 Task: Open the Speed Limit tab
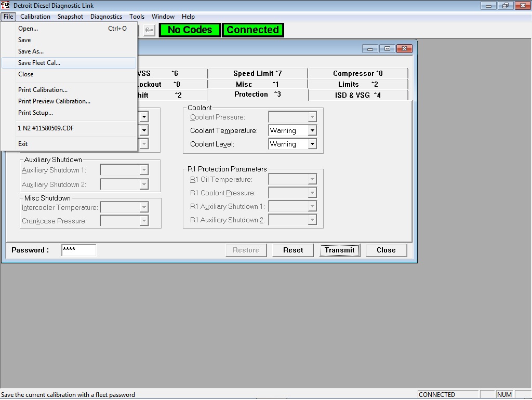257,73
